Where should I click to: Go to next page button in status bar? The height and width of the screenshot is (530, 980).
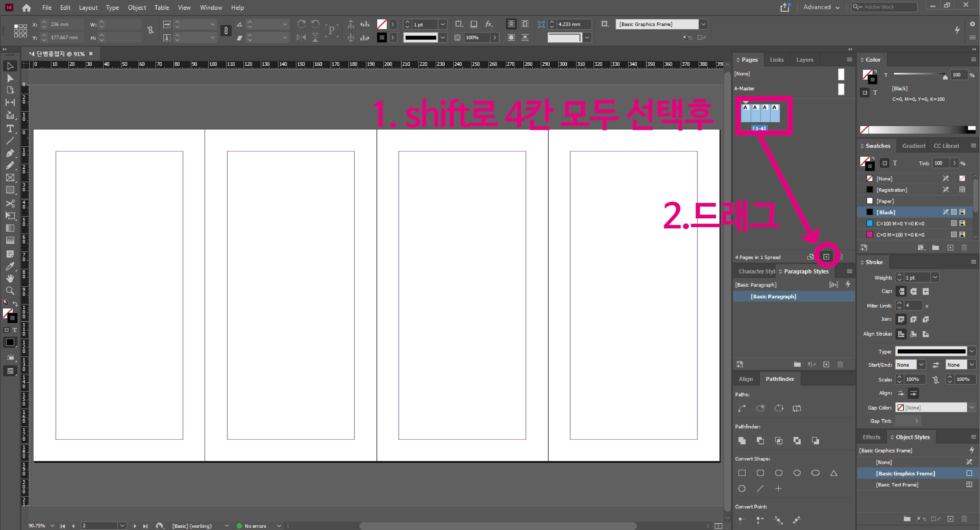pyautogui.click(x=135, y=526)
